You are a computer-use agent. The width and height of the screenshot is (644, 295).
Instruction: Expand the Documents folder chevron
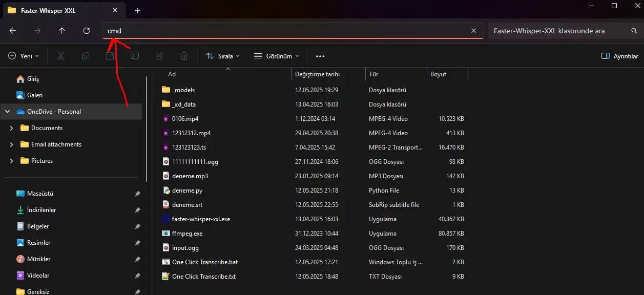11,128
